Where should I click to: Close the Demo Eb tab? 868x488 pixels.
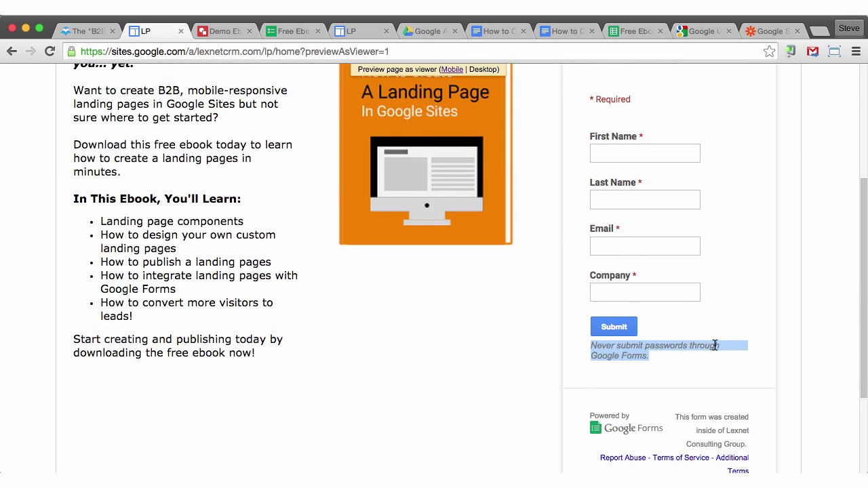pos(250,31)
